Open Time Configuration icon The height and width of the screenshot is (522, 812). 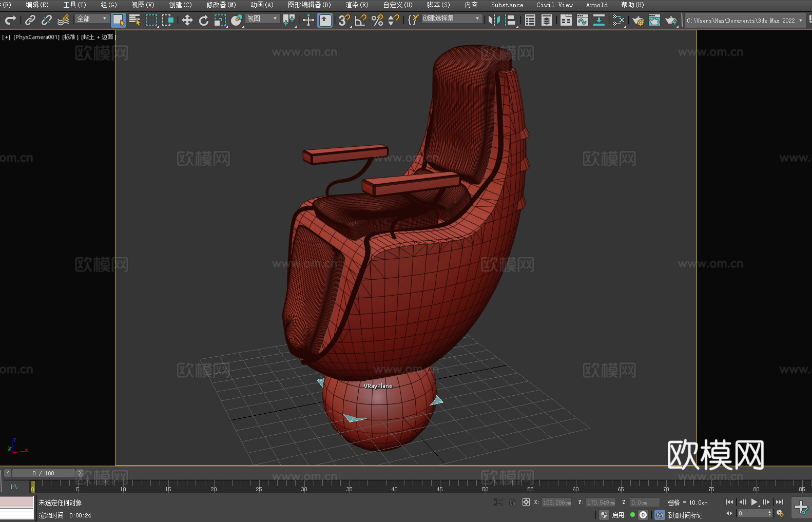coord(780,513)
